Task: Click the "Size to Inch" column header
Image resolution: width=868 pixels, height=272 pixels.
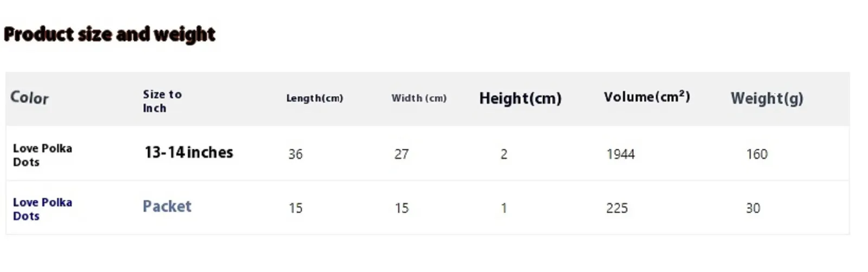Action: click(162, 101)
